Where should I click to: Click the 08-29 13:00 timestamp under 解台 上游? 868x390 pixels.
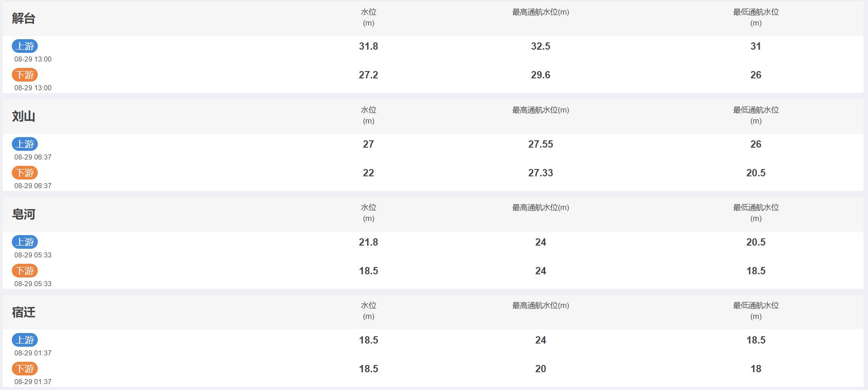pos(33,59)
